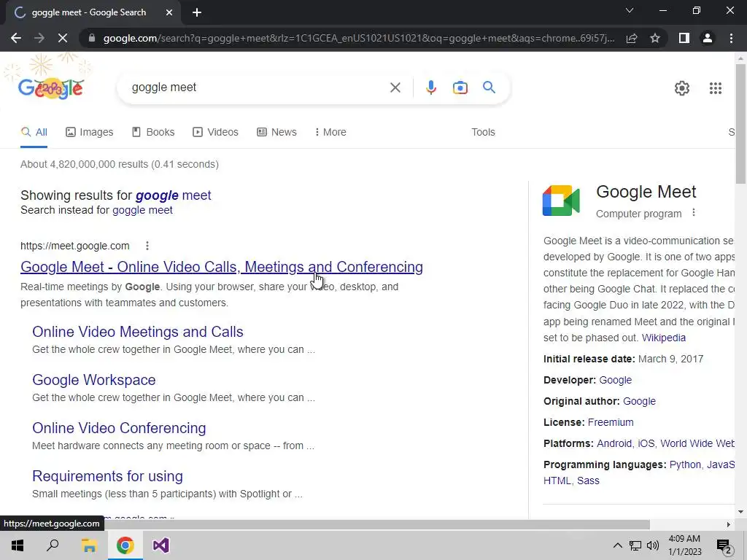Open the volume tray icon

pos(653,545)
